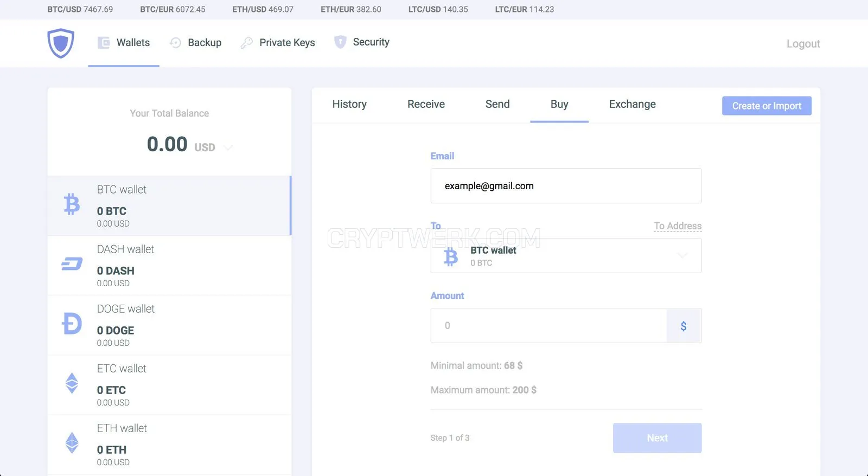
Task: Click the Security shield icon
Action: pyautogui.click(x=340, y=42)
